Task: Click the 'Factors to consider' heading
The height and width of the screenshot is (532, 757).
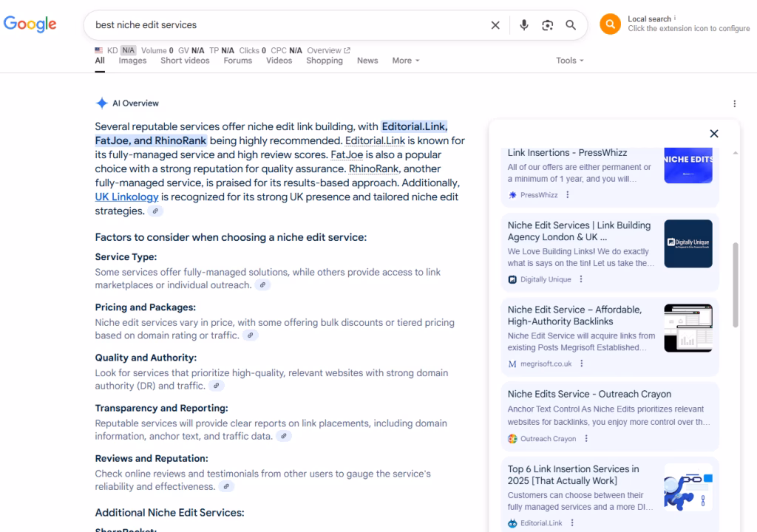Action: coord(231,237)
